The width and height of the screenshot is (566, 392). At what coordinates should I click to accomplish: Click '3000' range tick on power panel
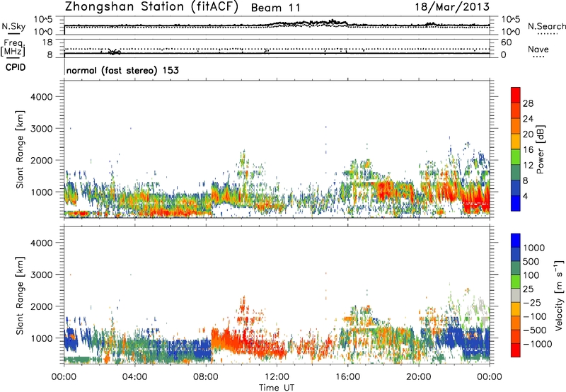pyautogui.click(x=42, y=129)
